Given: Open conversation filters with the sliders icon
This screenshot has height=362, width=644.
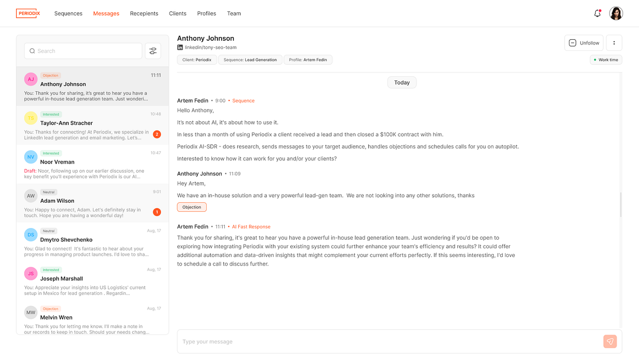Looking at the screenshot, I should point(153,50).
